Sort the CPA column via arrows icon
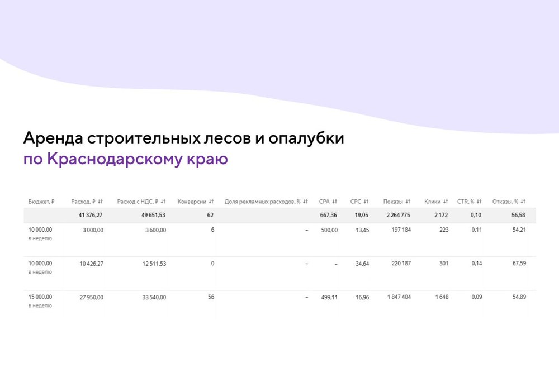Viewport: 559px width, 392px height. pyautogui.click(x=334, y=202)
